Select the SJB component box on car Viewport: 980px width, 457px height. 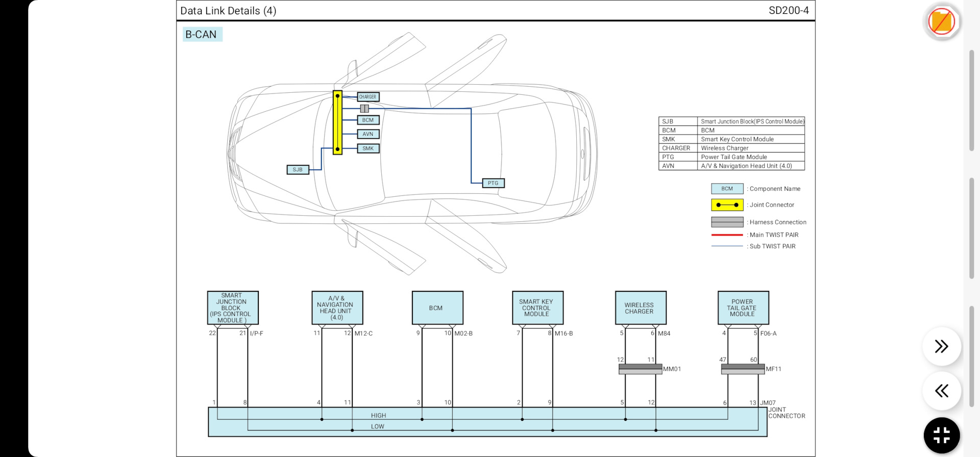(x=298, y=169)
